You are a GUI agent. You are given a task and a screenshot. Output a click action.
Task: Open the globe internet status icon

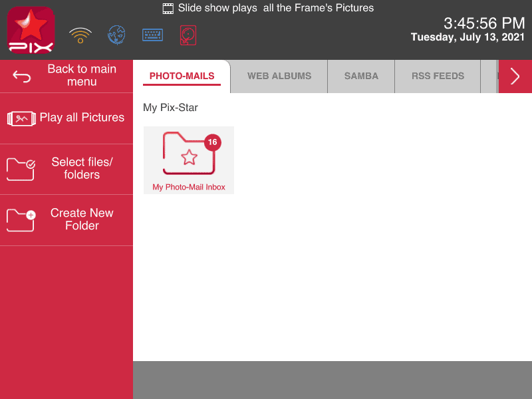pyautogui.click(x=117, y=35)
